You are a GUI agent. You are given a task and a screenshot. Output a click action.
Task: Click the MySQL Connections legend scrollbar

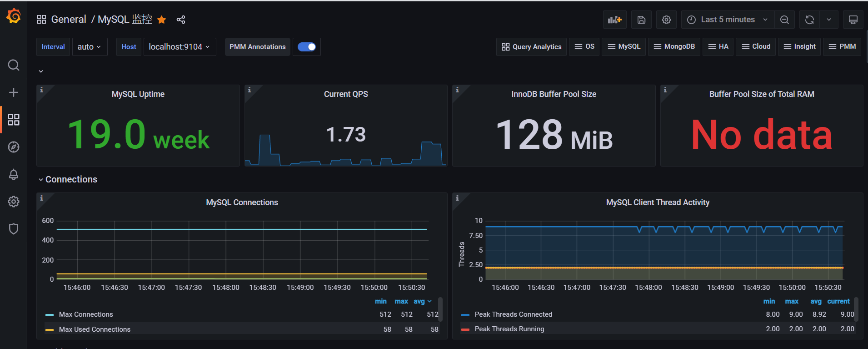tap(440, 309)
